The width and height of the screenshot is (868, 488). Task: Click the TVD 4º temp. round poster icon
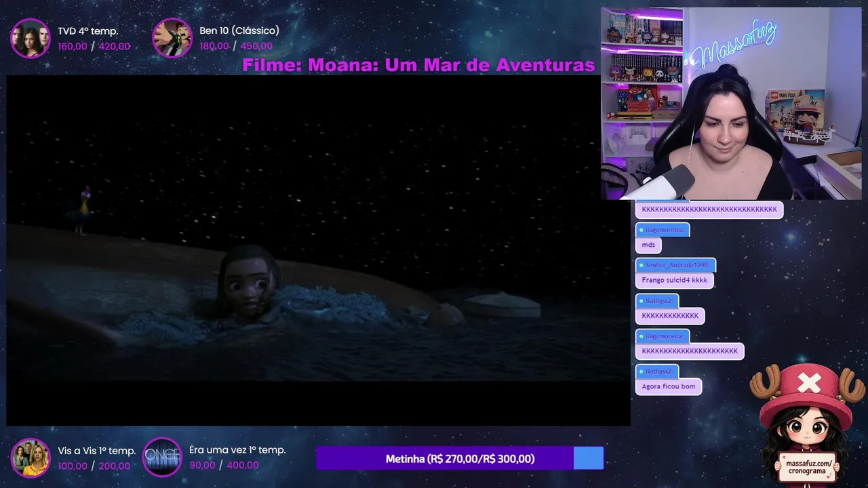(x=31, y=38)
